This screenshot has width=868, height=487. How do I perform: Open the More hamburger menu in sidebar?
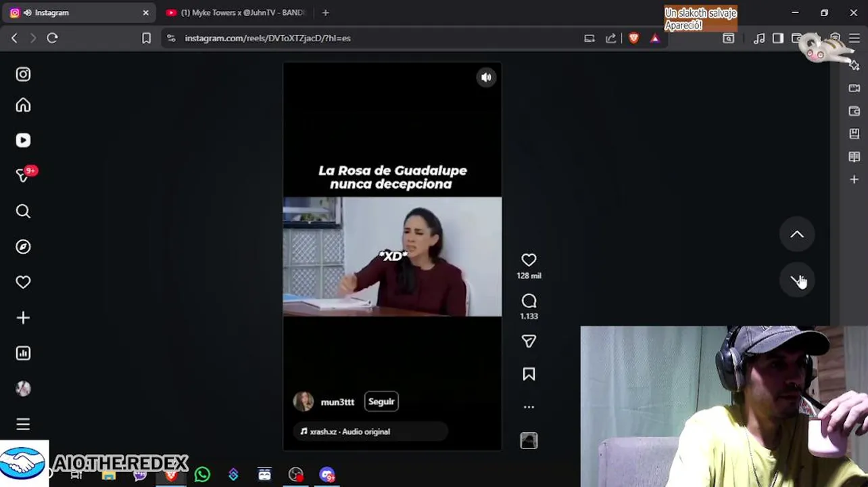[23, 424]
